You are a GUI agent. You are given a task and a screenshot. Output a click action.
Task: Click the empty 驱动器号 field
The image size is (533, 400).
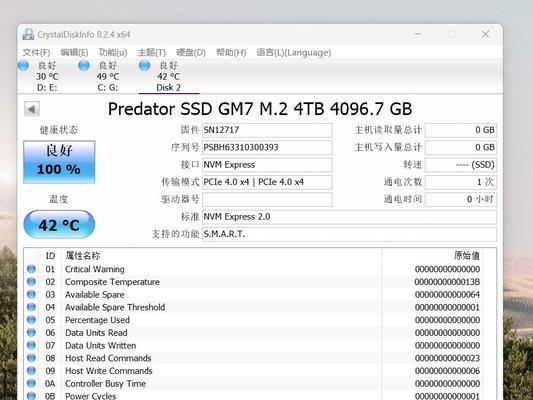coord(267,199)
